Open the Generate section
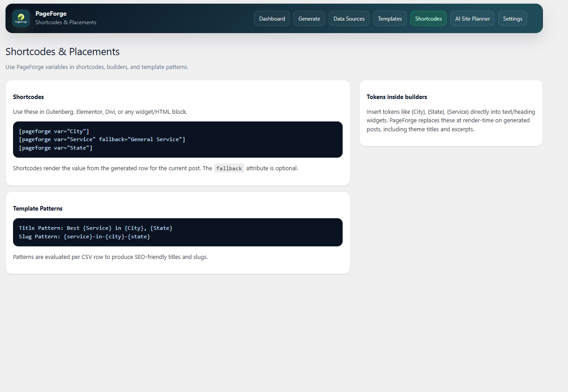The image size is (568, 392). (x=309, y=18)
